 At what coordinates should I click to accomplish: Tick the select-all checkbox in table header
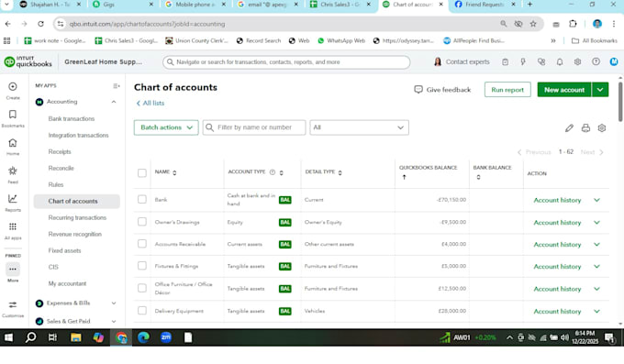pos(142,173)
